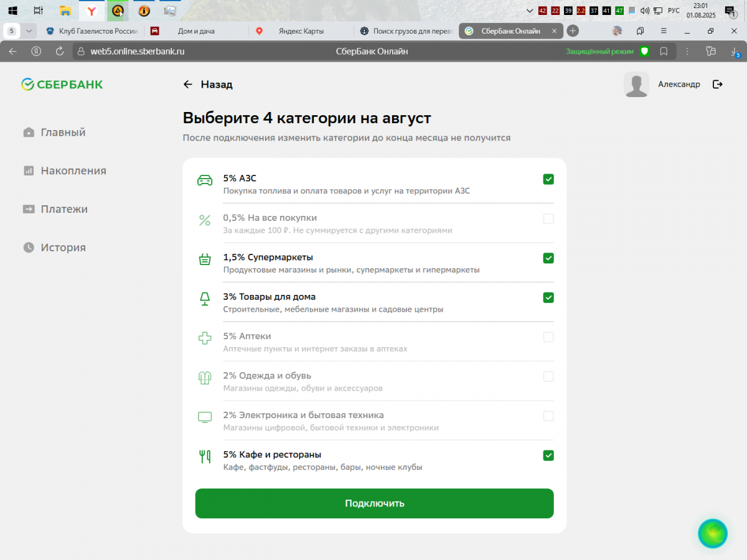Image resolution: width=747 pixels, height=560 pixels.
Task: Click the Подключить button
Action: pos(374,503)
